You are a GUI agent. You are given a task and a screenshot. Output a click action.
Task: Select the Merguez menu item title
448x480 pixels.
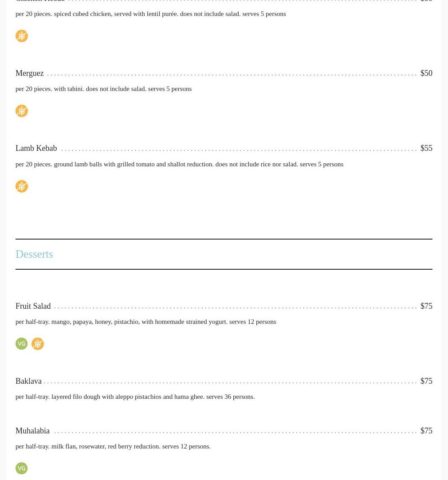(30, 73)
